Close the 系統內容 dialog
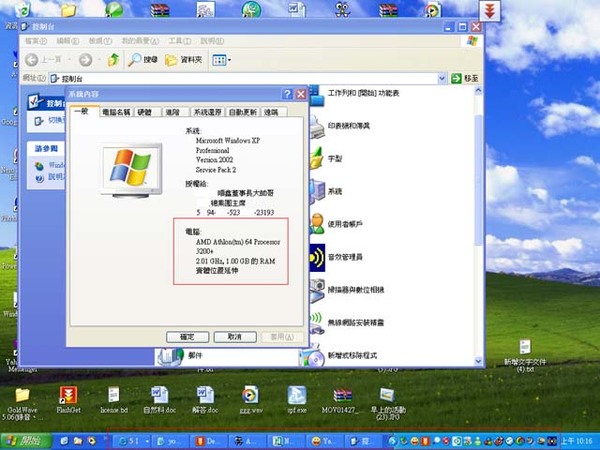 coord(301,94)
